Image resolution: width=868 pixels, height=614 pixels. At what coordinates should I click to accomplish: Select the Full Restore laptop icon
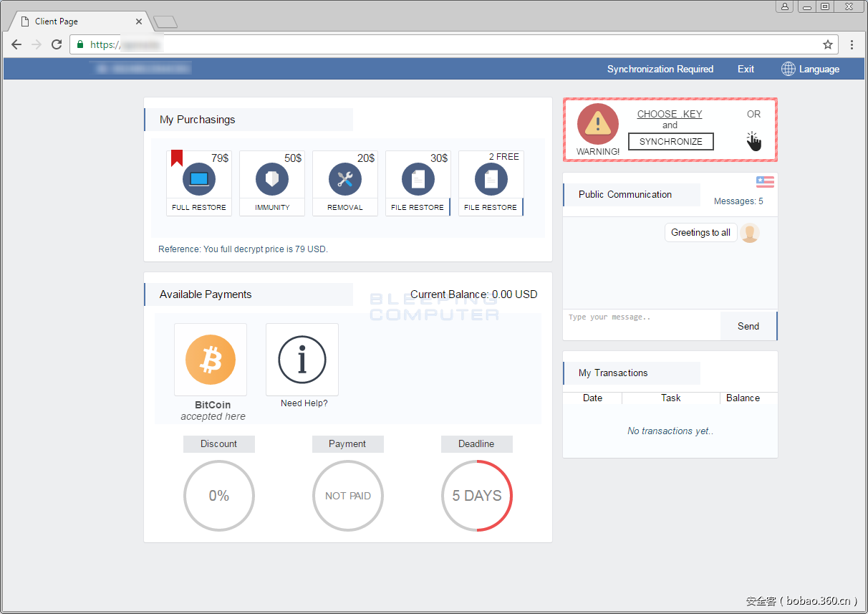tap(198, 179)
